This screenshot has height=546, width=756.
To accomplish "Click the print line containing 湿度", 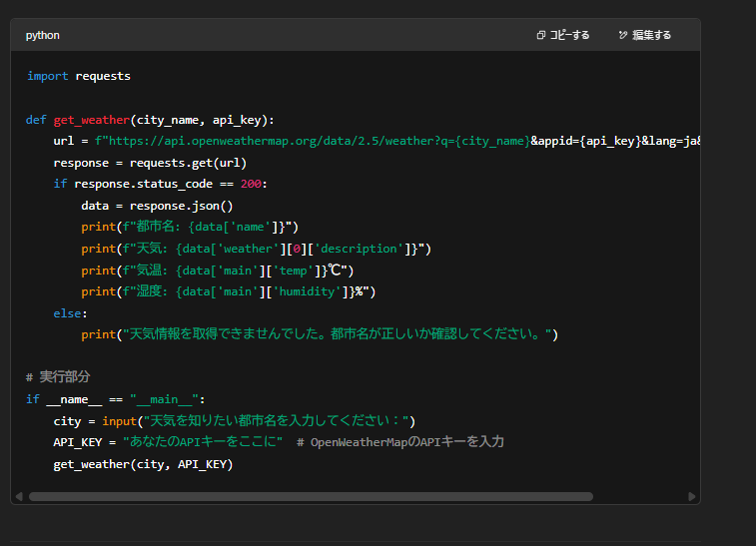I will click(228, 291).
